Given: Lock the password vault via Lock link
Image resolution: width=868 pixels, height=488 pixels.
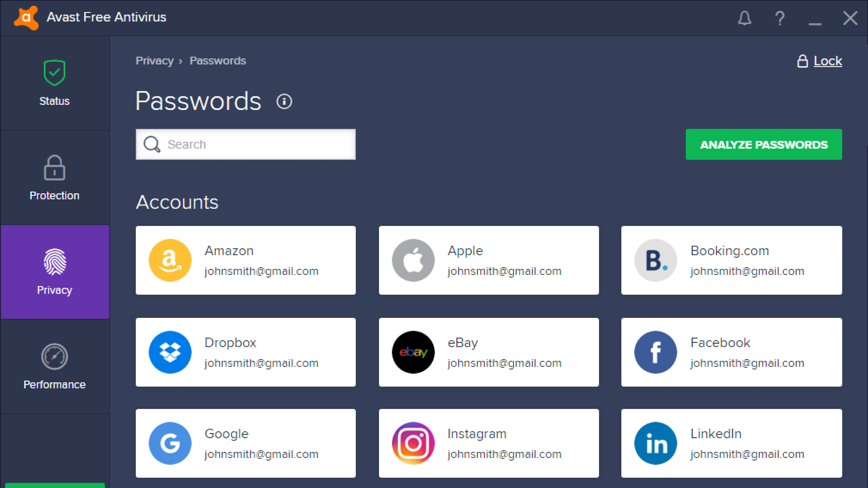Looking at the screenshot, I should click(x=827, y=61).
